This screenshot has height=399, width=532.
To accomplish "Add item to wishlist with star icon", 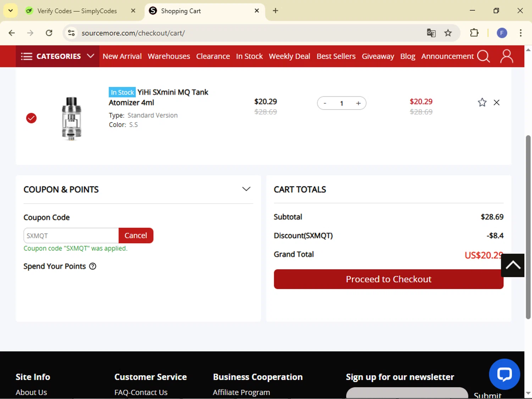I will click(482, 102).
